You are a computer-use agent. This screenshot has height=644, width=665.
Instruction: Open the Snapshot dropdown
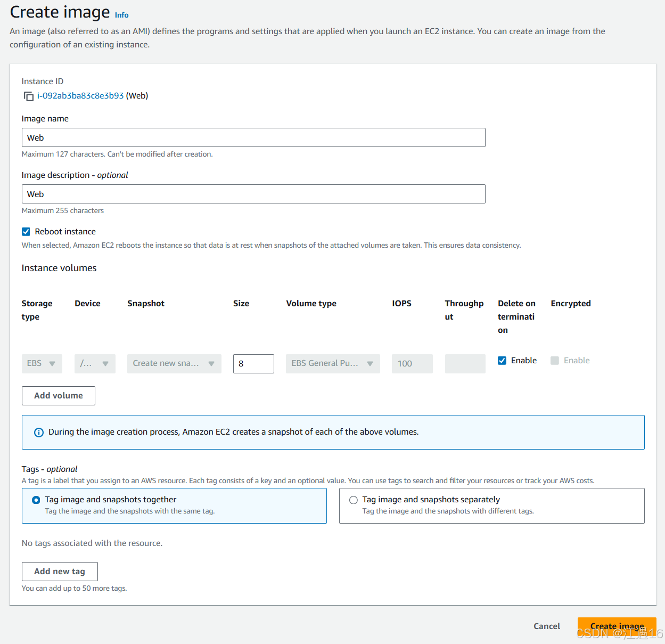(x=174, y=363)
